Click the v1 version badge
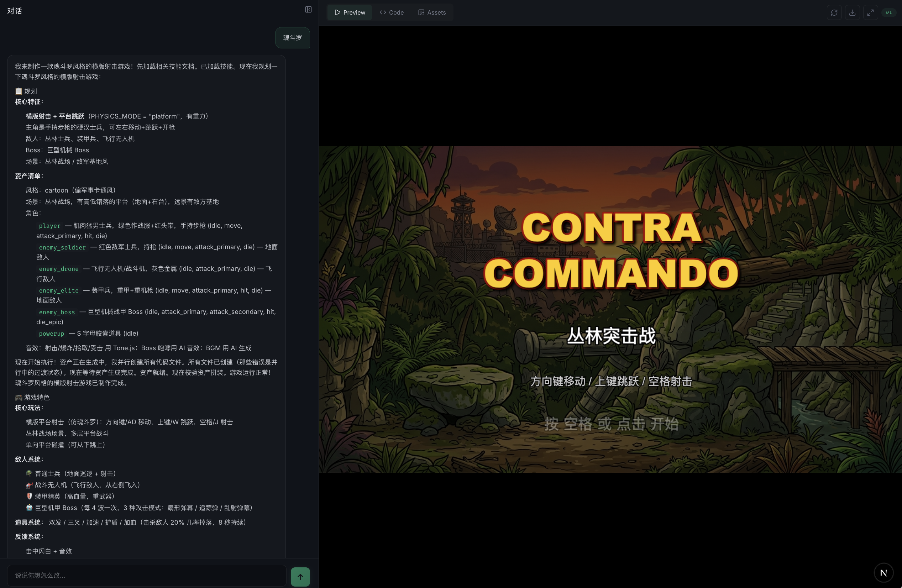The height and width of the screenshot is (588, 902). pos(888,12)
